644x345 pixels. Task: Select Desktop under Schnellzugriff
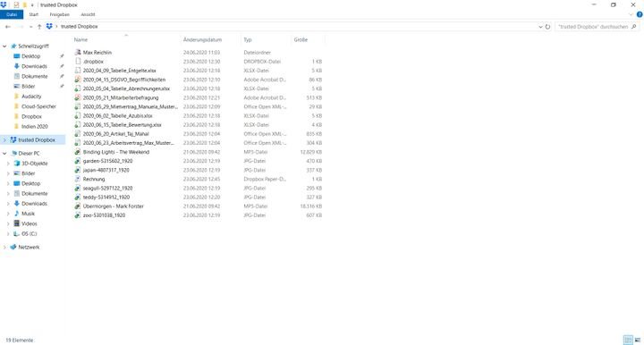[30, 56]
